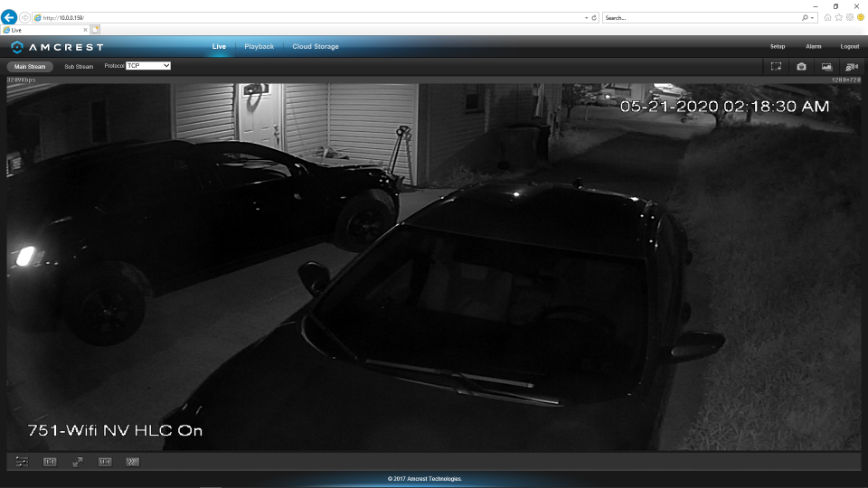Expand the search provider dropdown arrow
Screen dimensions: 868x488
coord(812,18)
